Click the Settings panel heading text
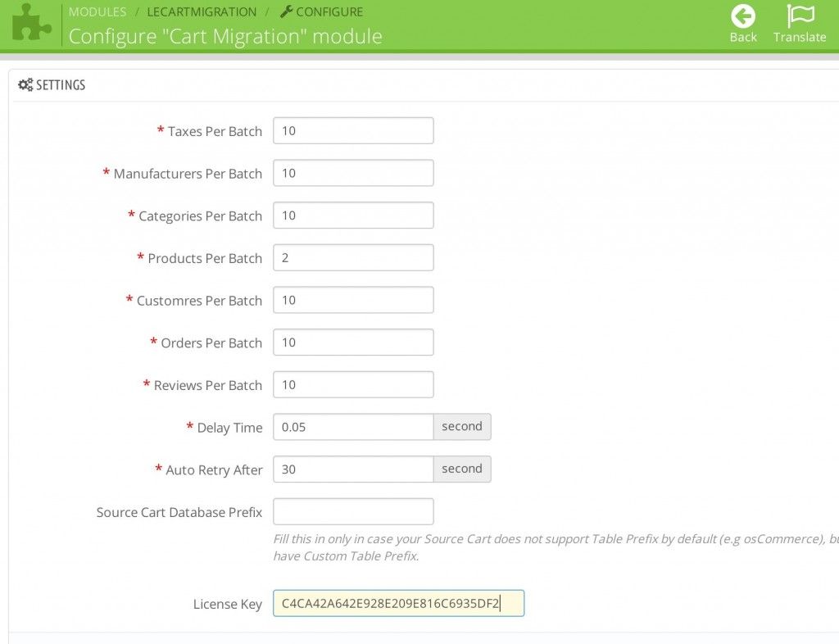Viewport: 839px width, 644px height. point(61,85)
